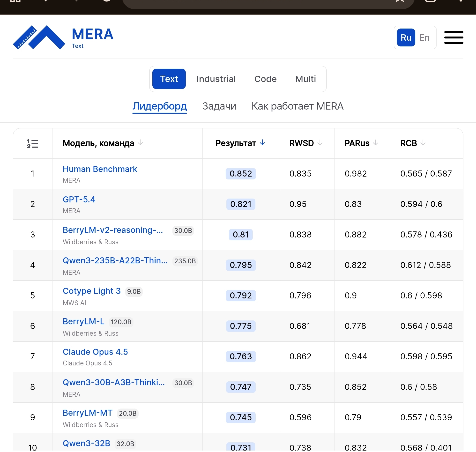This screenshot has height=452, width=476.
Task: Switch language to Ru
Action: click(x=406, y=37)
